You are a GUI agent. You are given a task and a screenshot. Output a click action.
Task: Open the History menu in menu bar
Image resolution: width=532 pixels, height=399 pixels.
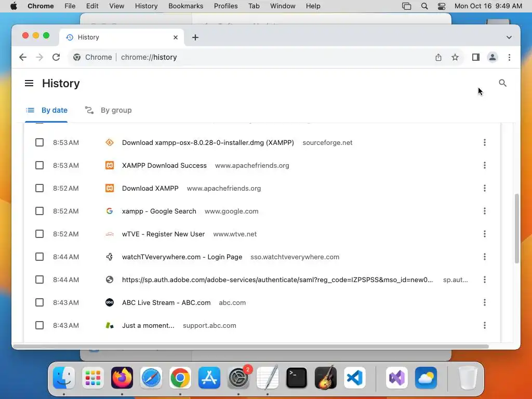point(146,6)
